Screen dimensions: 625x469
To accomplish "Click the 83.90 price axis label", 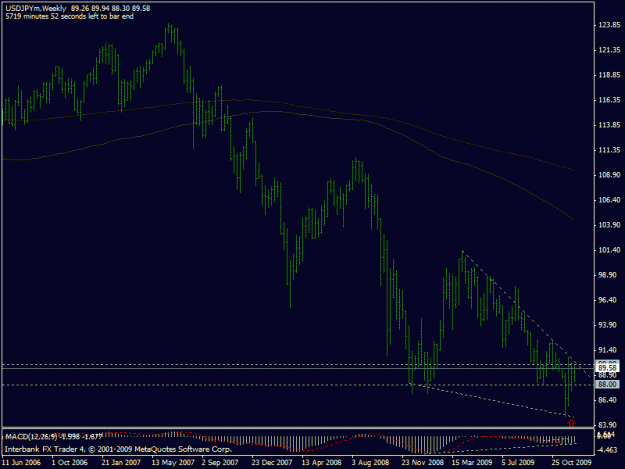I will pyautogui.click(x=609, y=425).
